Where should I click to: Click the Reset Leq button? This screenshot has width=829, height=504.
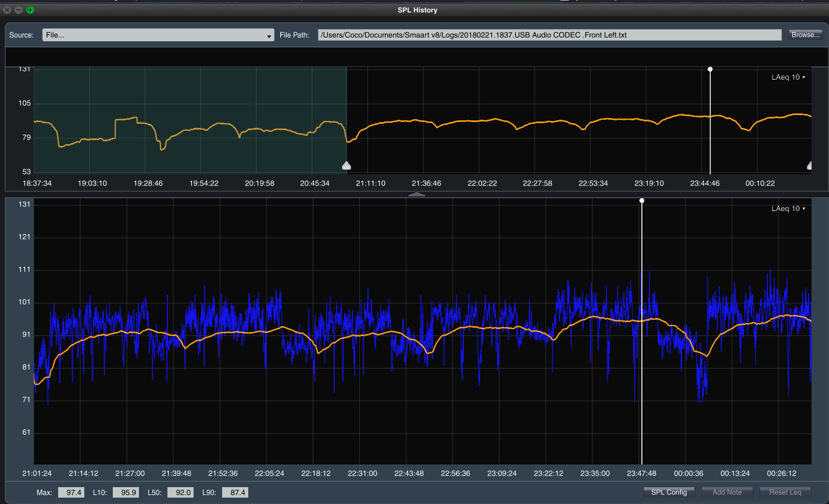[785, 492]
